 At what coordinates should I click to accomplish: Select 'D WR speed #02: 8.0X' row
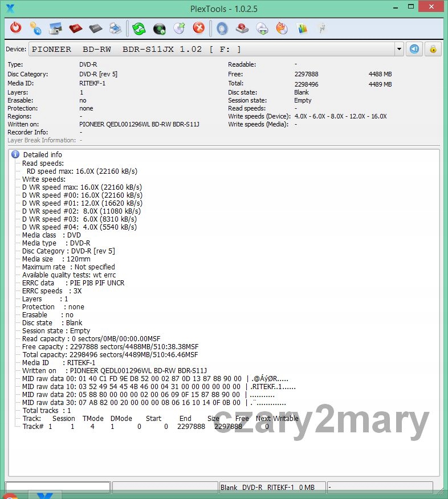(81, 211)
